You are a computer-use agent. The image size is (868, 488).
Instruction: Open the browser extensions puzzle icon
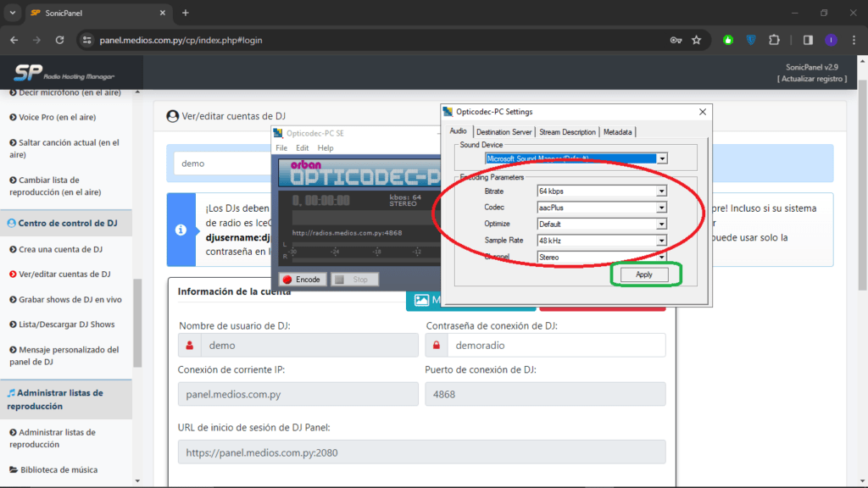coord(774,40)
